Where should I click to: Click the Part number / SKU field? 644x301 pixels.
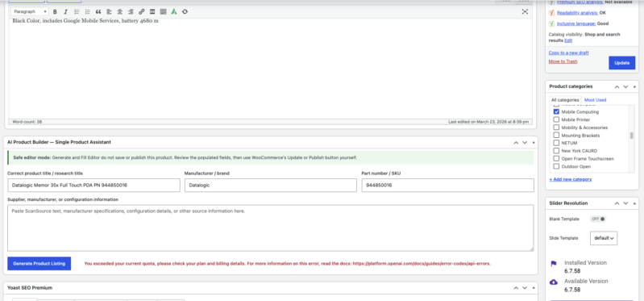tap(447, 186)
